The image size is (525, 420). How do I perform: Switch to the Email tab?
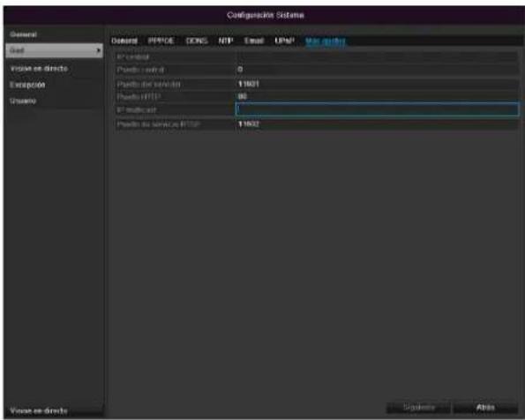pyautogui.click(x=254, y=41)
